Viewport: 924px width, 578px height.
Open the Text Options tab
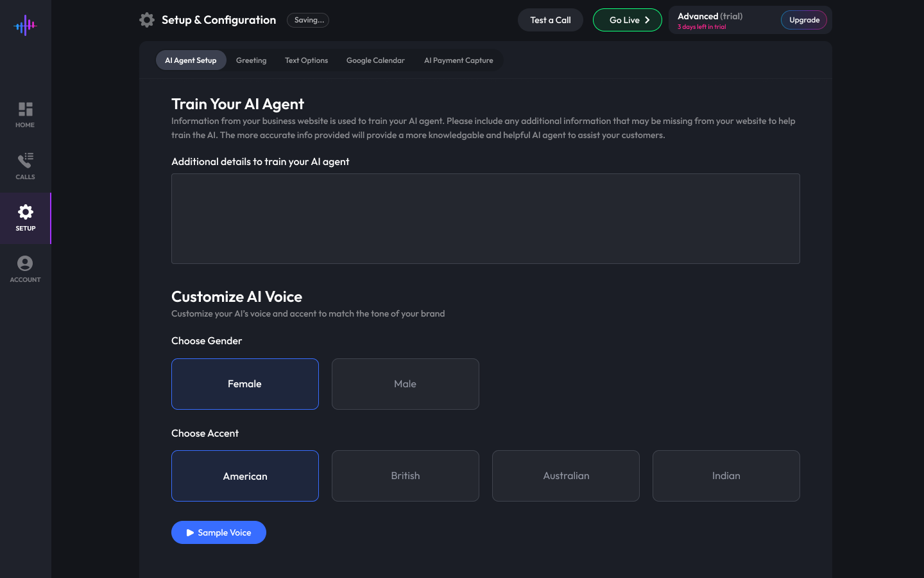[x=306, y=60]
